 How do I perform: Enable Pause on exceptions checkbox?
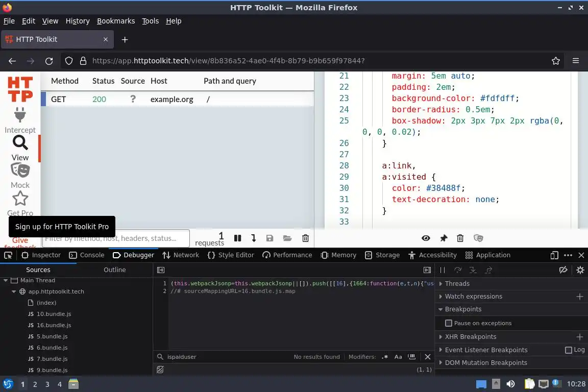click(448, 323)
